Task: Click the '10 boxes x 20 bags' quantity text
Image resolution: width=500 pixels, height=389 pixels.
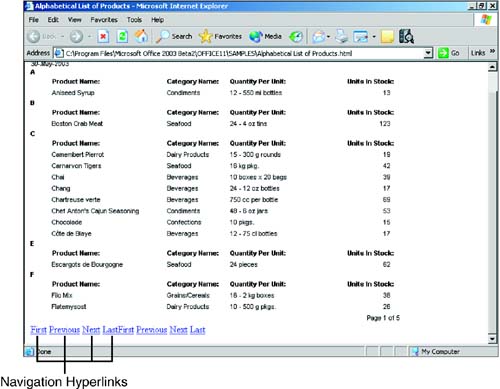Action: click(258, 177)
